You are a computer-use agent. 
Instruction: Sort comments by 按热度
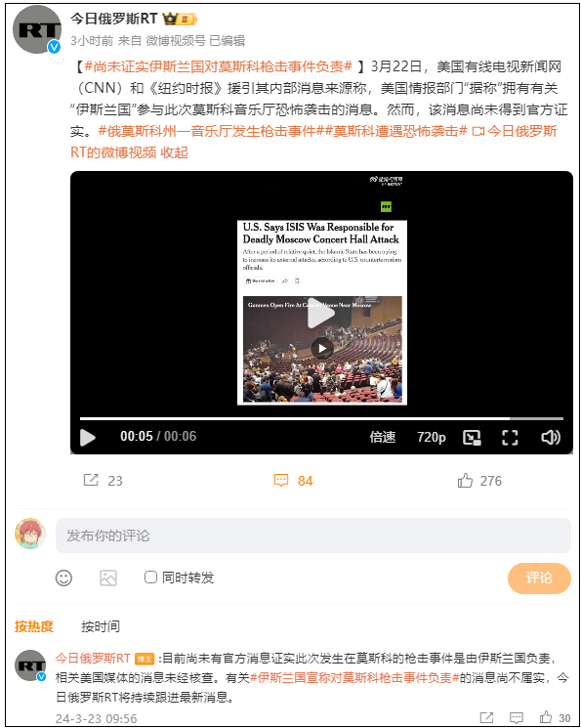coord(34,626)
